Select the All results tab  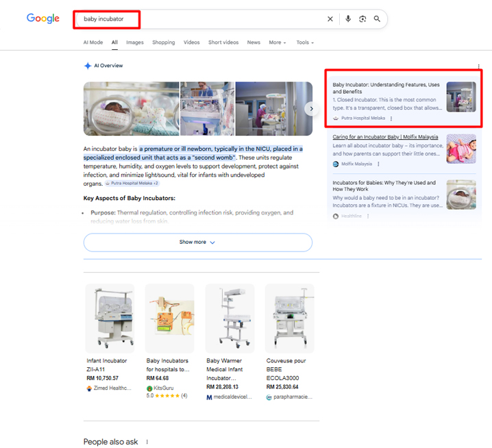click(x=114, y=42)
